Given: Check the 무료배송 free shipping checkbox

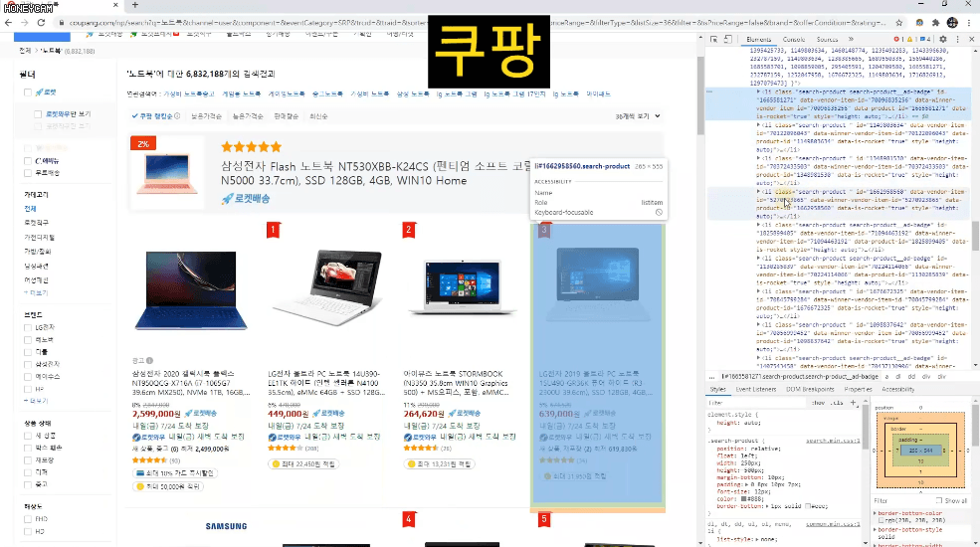Looking at the screenshot, I should [x=28, y=173].
